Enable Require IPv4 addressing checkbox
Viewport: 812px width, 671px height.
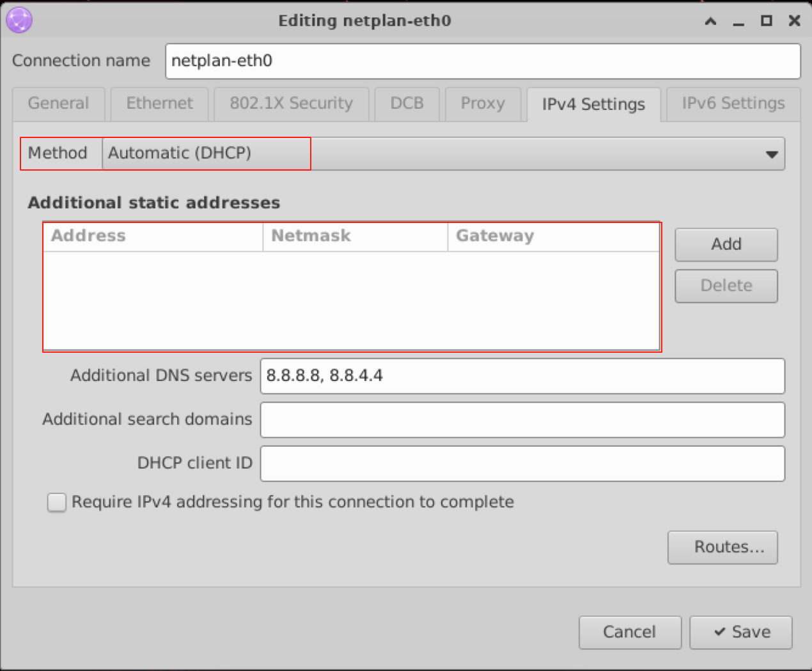point(57,502)
